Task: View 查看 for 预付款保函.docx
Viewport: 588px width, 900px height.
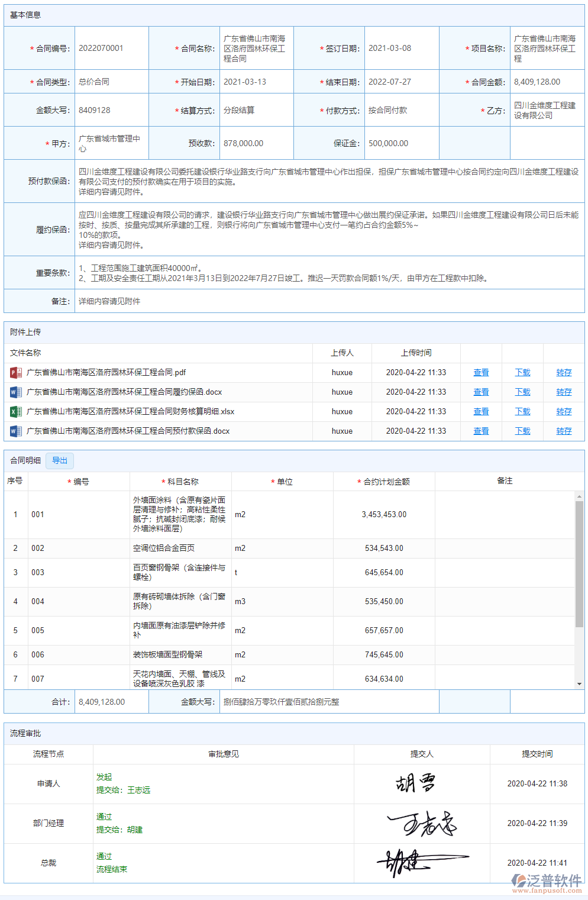Action: [x=481, y=431]
